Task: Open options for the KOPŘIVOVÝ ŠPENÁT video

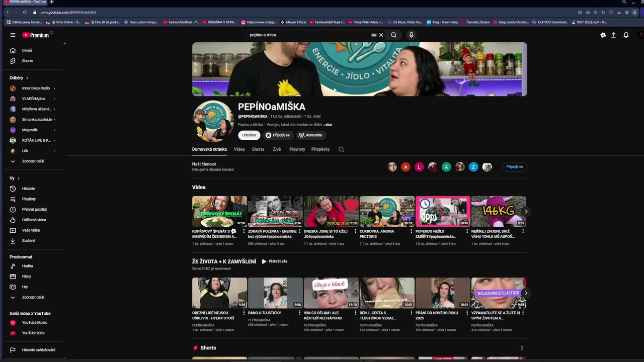Action: [x=244, y=231]
